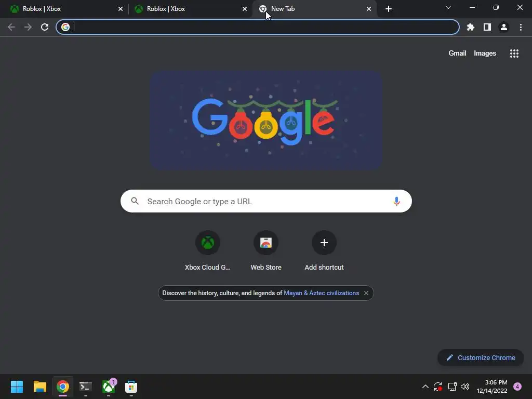Start voice search with microphone icon

(396, 201)
